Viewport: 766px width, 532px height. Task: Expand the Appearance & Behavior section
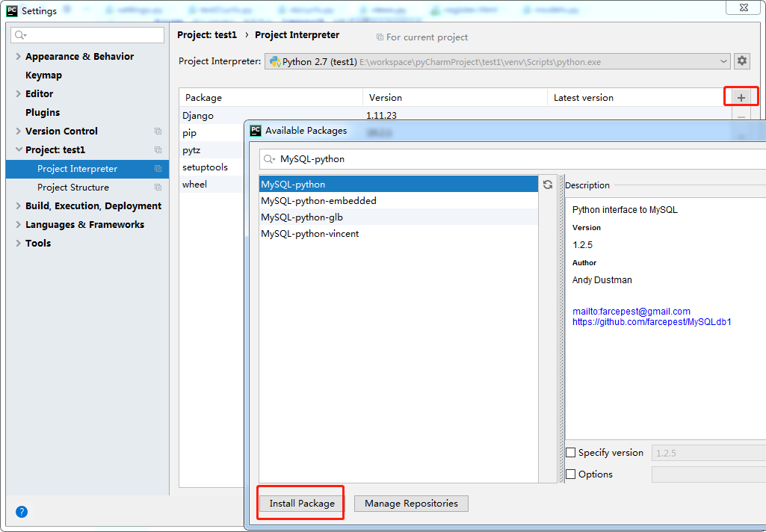click(x=19, y=57)
